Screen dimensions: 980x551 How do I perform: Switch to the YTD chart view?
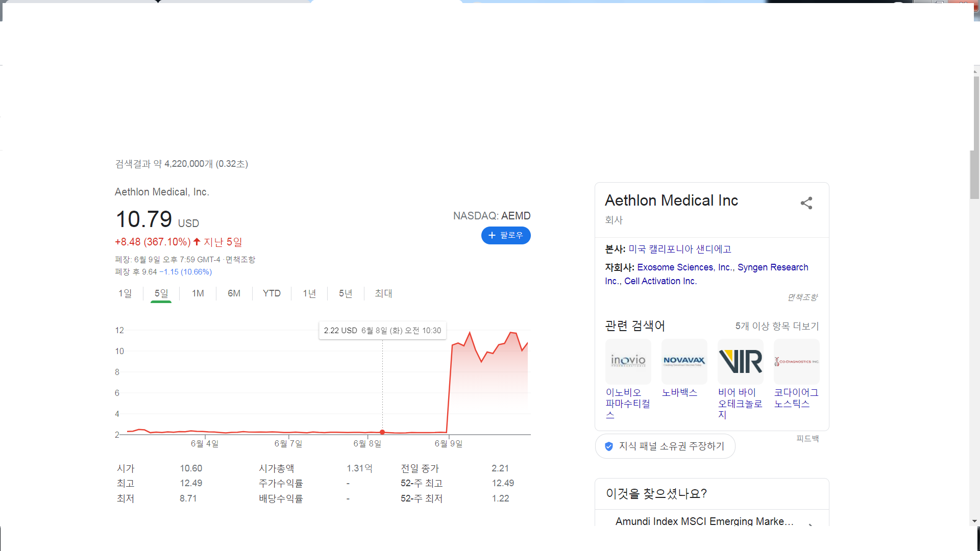click(272, 293)
